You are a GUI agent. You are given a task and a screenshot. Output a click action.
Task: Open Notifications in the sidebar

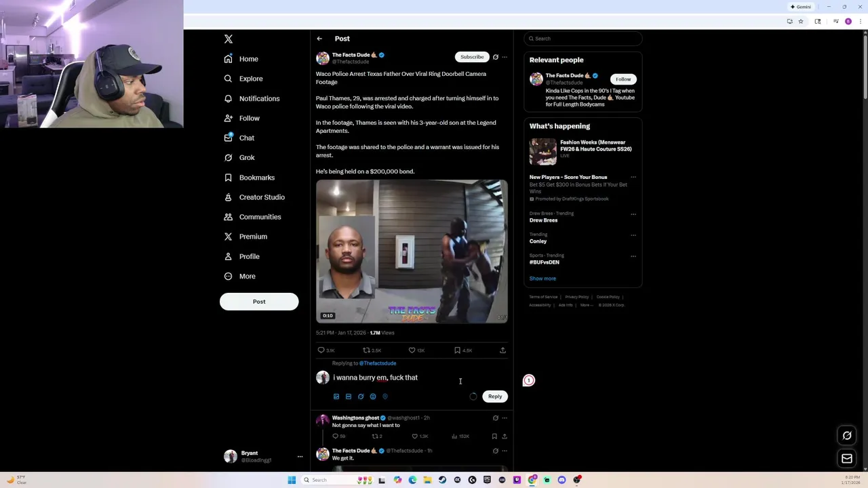[252, 98]
